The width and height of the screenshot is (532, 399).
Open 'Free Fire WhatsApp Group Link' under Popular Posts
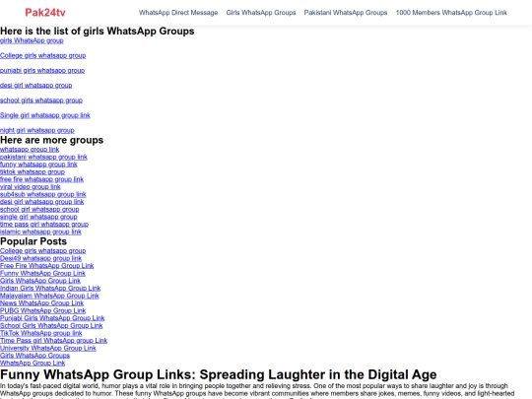click(47, 266)
